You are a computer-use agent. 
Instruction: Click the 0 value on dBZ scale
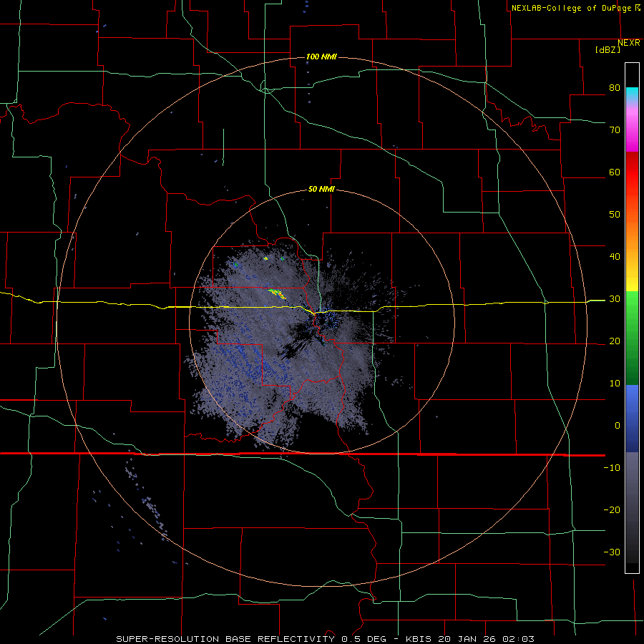(618, 426)
